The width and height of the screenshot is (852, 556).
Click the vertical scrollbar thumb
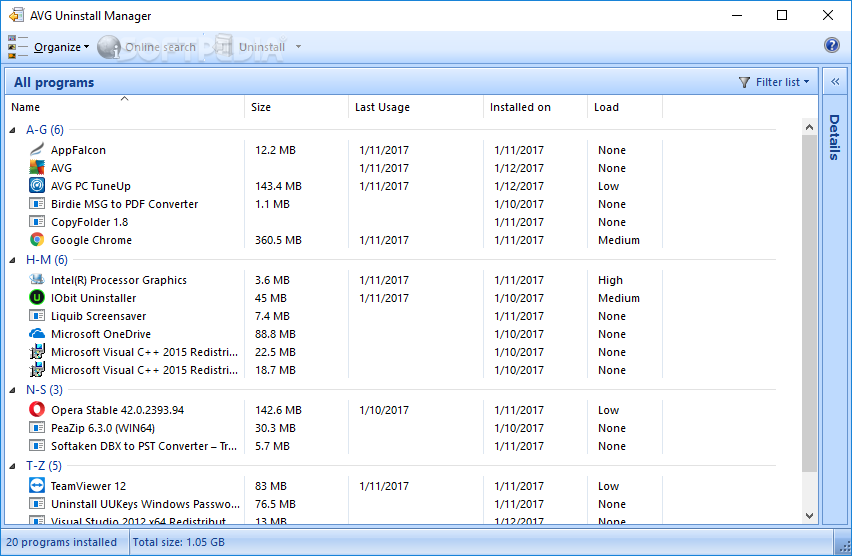(809, 304)
